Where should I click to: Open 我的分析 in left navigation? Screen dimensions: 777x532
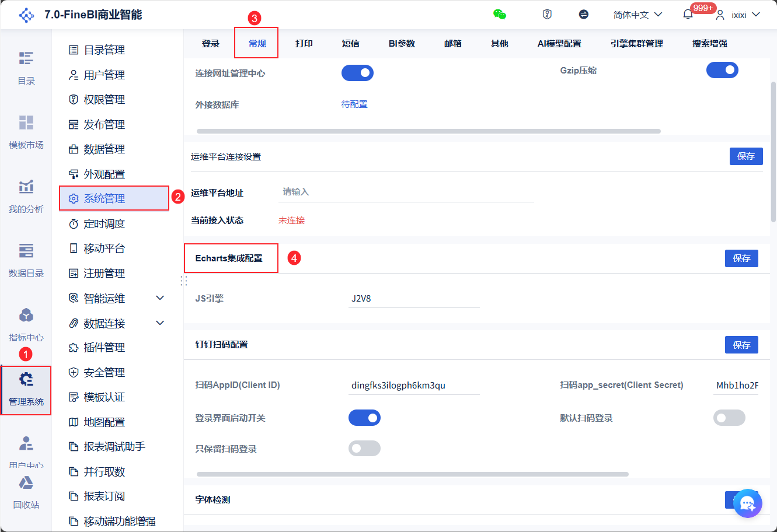click(26, 197)
